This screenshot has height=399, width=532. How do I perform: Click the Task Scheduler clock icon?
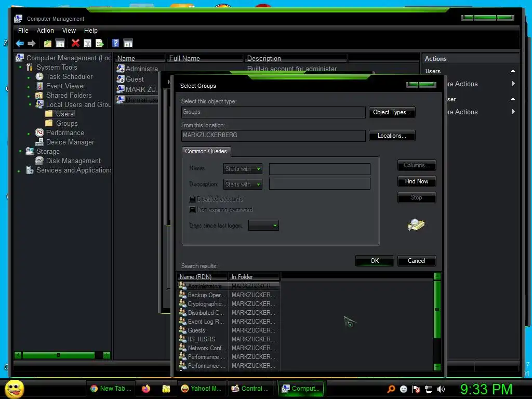click(x=39, y=77)
